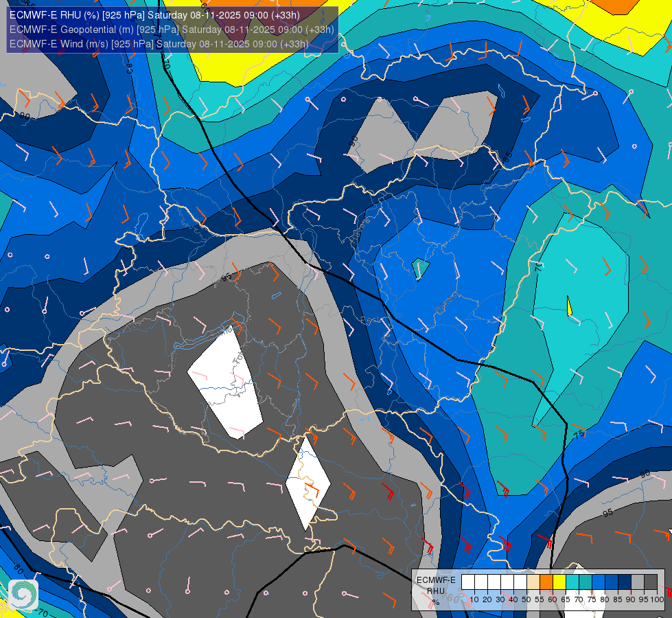Screen dimensions: 672x618
Task: Pick the yellow 60–65 legend swatch
Action: [x=559, y=582]
